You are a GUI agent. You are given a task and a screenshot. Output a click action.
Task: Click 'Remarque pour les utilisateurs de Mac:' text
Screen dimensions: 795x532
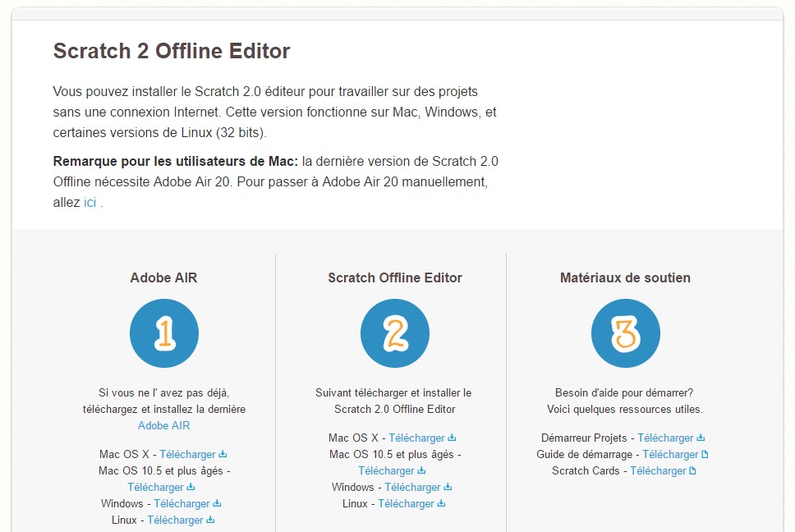176,162
